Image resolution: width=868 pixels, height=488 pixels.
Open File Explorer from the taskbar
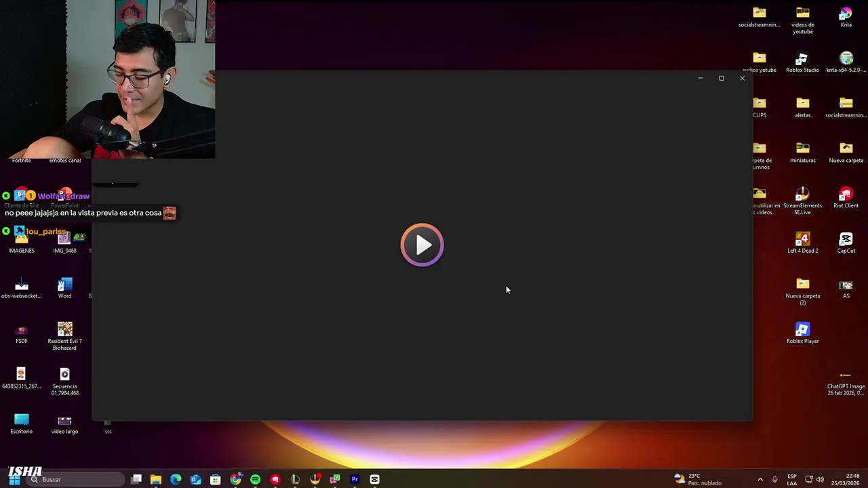click(x=156, y=479)
